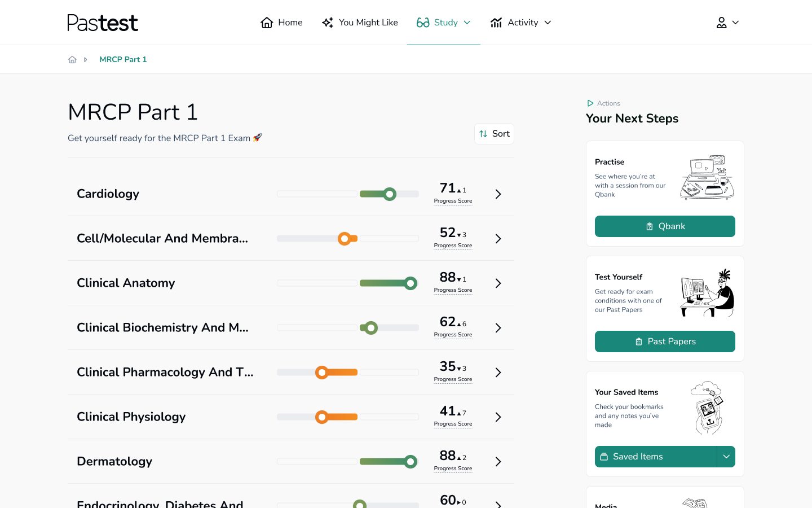Viewport: 812px width, 508px height.
Task: Open You Might Like from the navigation
Action: click(x=360, y=22)
